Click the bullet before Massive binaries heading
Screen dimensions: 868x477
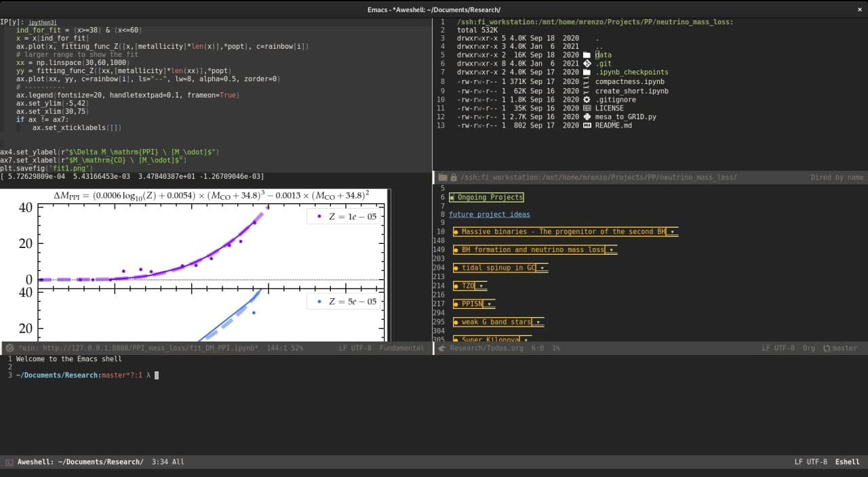(x=456, y=232)
